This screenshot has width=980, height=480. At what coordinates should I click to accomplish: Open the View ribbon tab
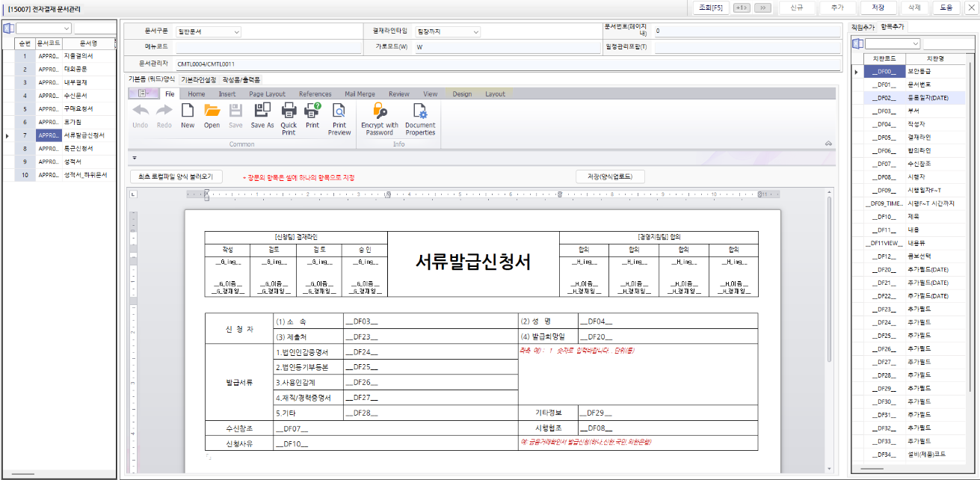click(431, 94)
